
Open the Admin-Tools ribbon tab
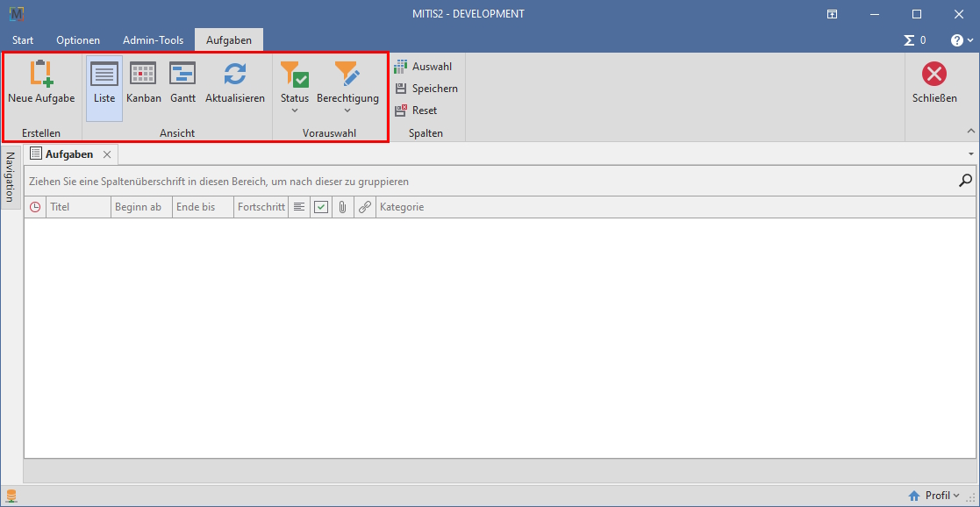(153, 40)
